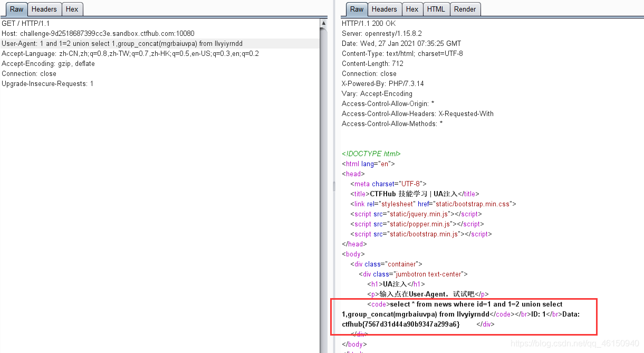Click the Host header line in the request
The height and width of the screenshot is (353, 644).
pos(98,33)
